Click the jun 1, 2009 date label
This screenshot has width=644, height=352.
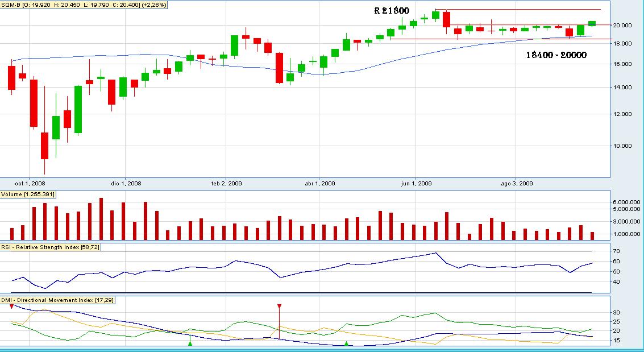tap(416, 183)
